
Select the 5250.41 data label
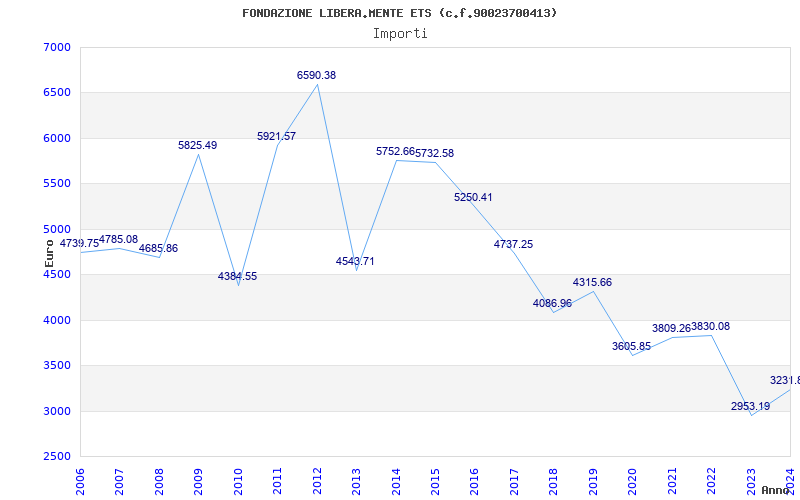(x=473, y=197)
